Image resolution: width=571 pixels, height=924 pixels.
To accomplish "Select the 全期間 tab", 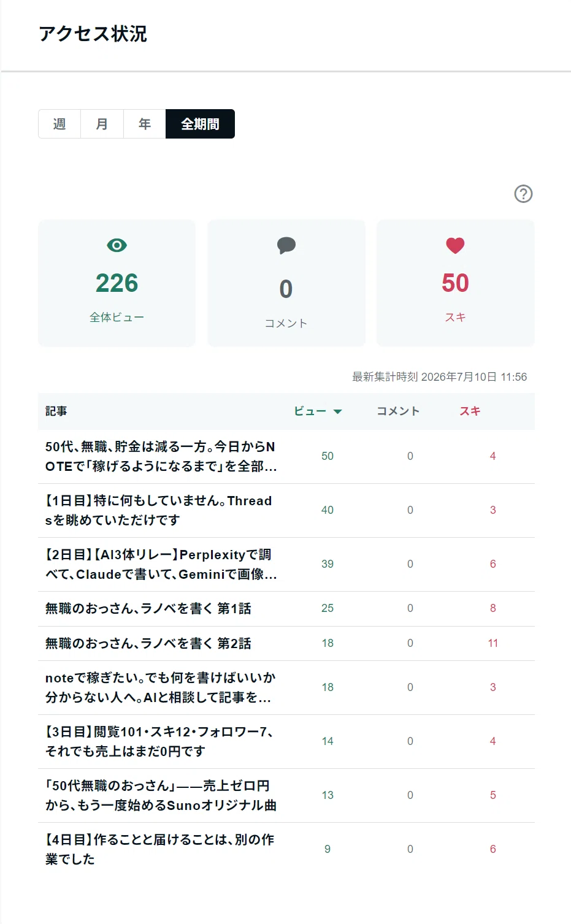I will coord(200,124).
